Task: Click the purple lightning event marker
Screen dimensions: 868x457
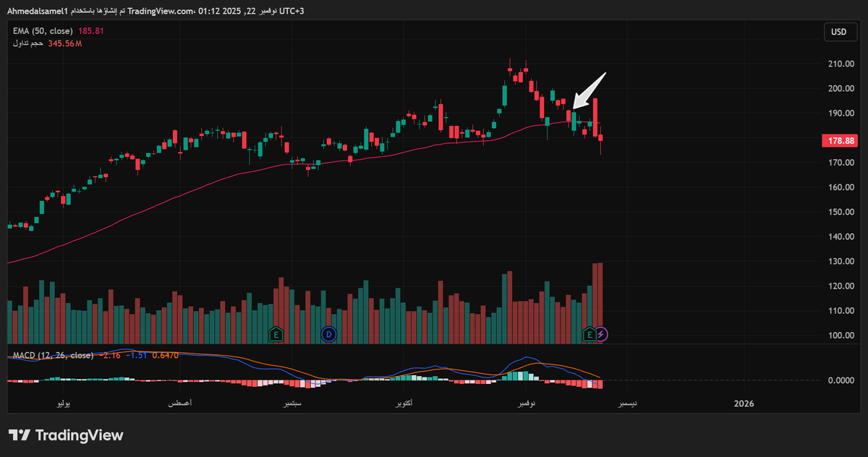Action: coord(603,334)
